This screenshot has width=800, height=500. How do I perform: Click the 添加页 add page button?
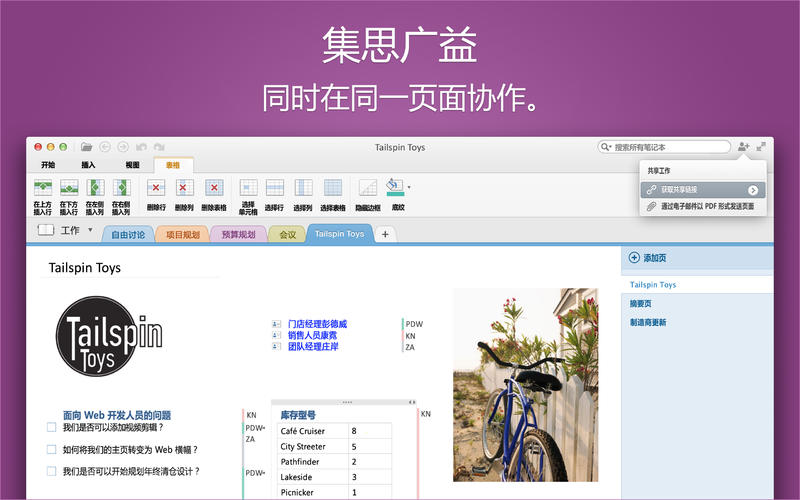pos(647,258)
